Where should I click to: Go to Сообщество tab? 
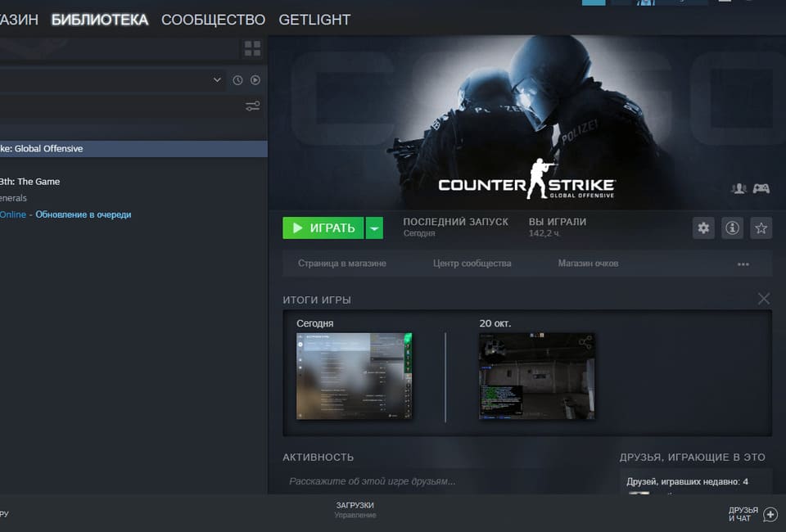point(213,20)
